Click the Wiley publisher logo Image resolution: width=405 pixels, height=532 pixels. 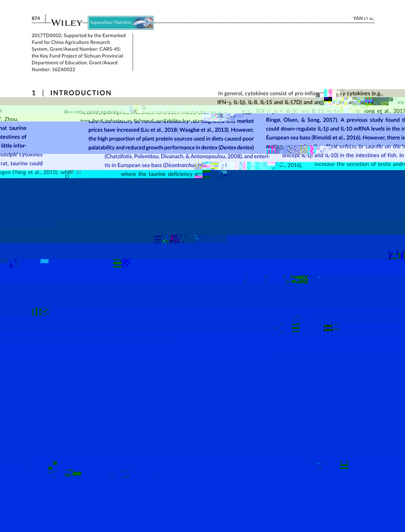pyautogui.click(x=66, y=23)
